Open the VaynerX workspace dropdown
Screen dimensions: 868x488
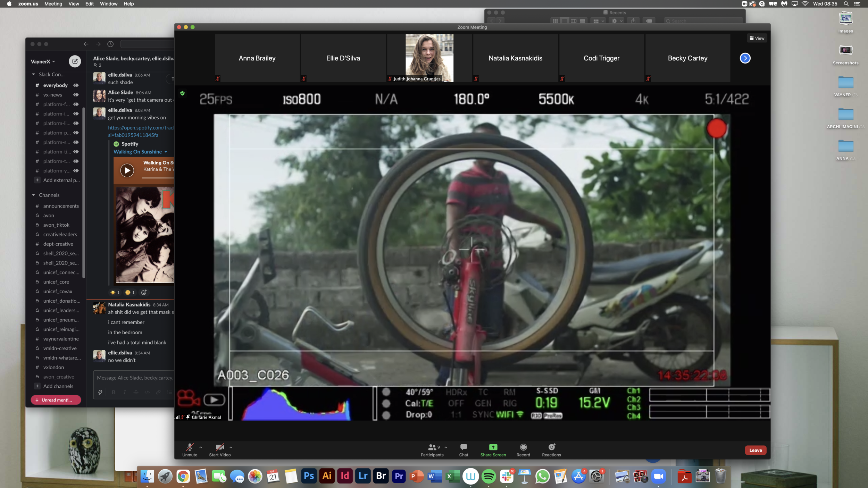[x=43, y=61]
